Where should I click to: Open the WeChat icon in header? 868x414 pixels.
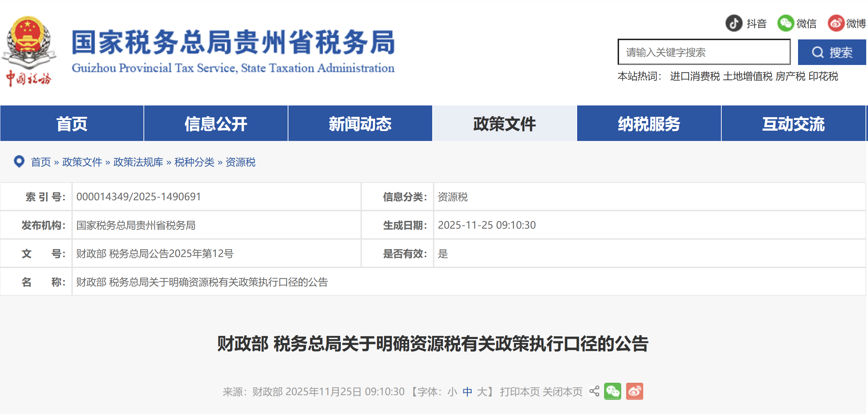pyautogui.click(x=785, y=23)
